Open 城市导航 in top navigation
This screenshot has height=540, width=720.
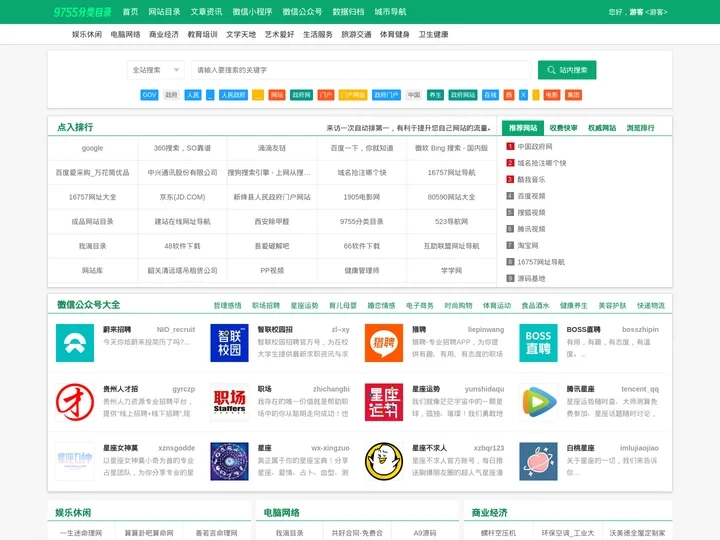390,12
